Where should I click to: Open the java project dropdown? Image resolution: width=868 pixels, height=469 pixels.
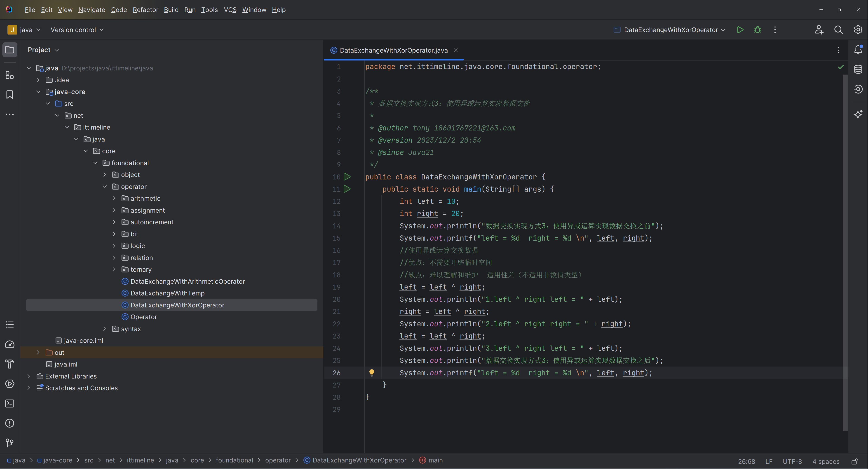point(24,30)
